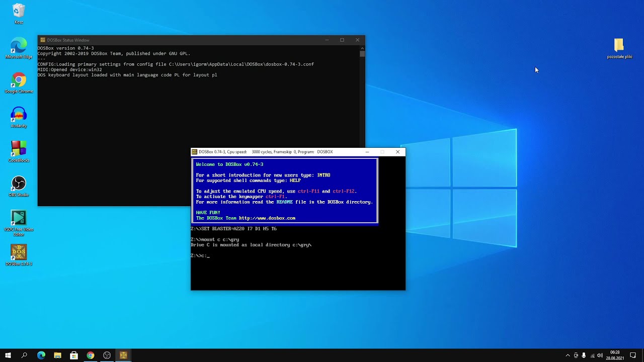Open the volume control in the tray

click(x=600, y=355)
